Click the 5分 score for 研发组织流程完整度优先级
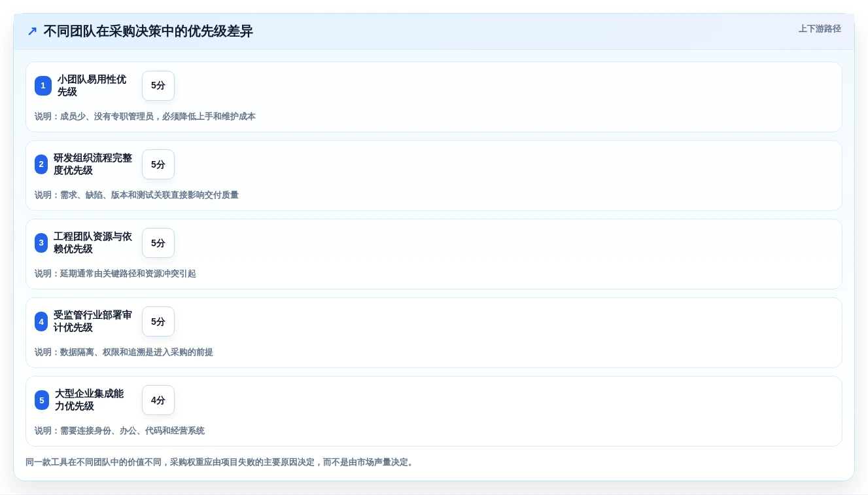Viewport: 868px width, 495px height. [x=158, y=164]
